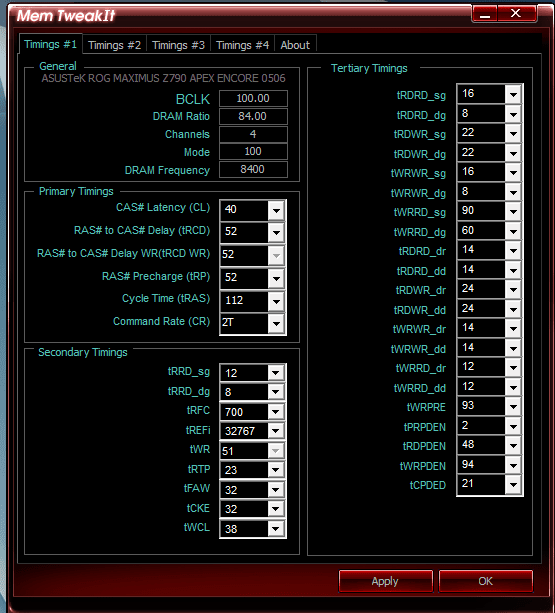The height and width of the screenshot is (613, 555).
Task: Expand the tRDWR_dd dropdown
Action: pyautogui.click(x=513, y=310)
